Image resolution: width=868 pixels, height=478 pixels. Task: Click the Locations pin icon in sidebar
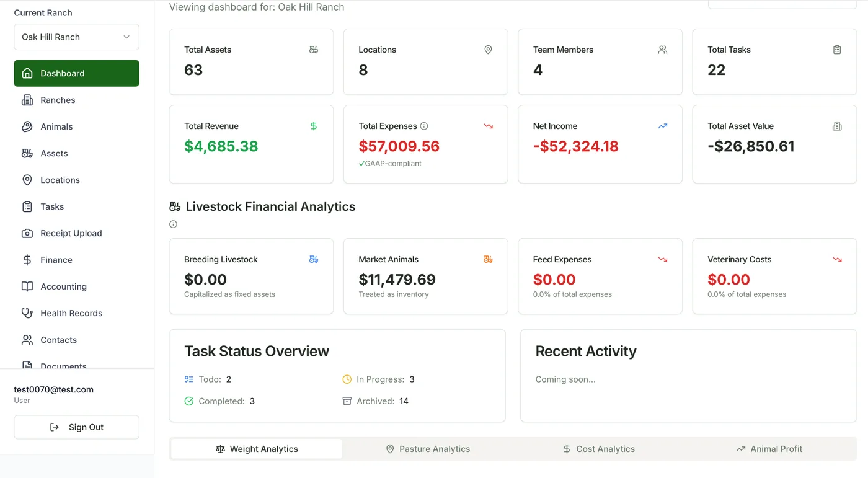click(27, 180)
